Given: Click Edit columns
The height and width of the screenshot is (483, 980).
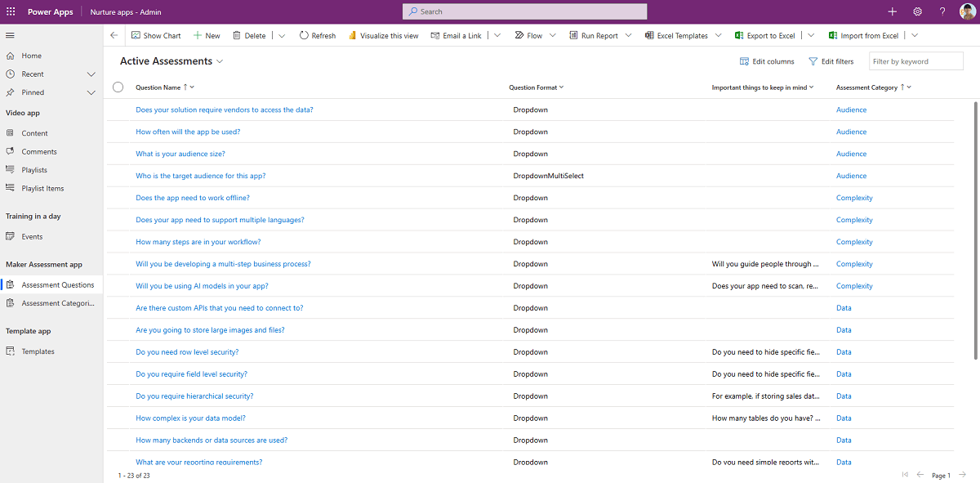Looking at the screenshot, I should pyautogui.click(x=766, y=60).
